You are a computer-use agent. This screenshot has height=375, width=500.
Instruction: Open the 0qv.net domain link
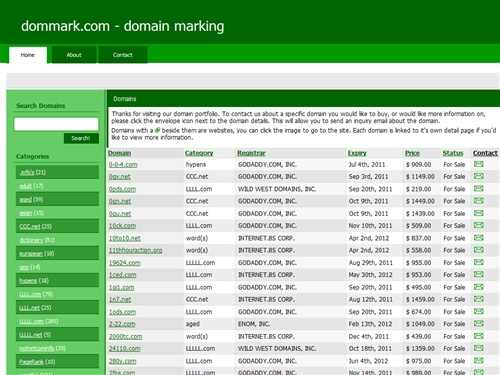[120, 177]
